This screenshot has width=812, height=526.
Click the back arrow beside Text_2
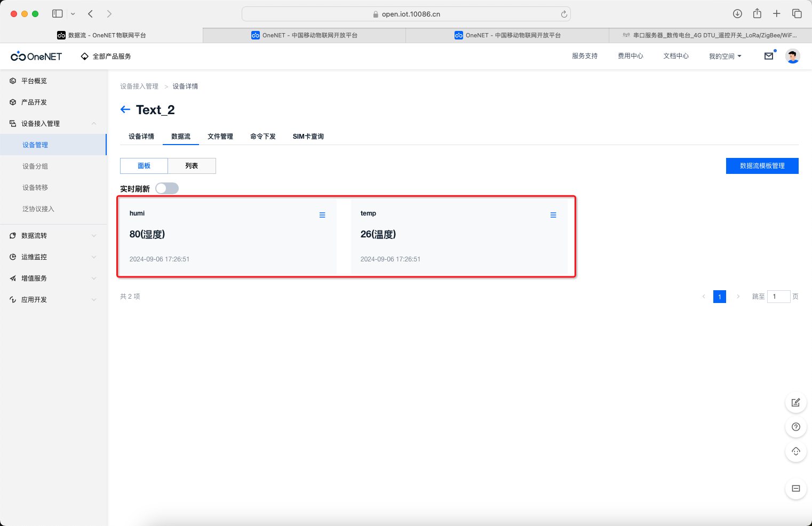[x=125, y=109]
